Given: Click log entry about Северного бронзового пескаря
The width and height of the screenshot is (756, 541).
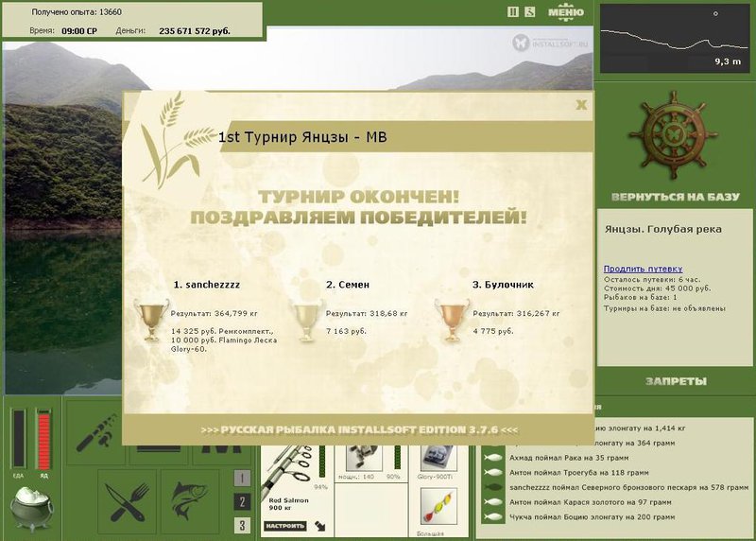Looking at the screenshot, I should coord(628,487).
